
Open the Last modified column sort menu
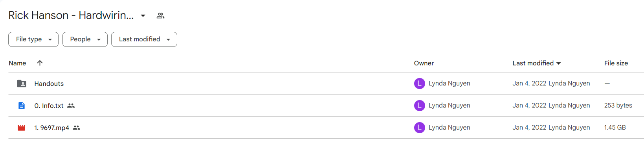click(536, 63)
